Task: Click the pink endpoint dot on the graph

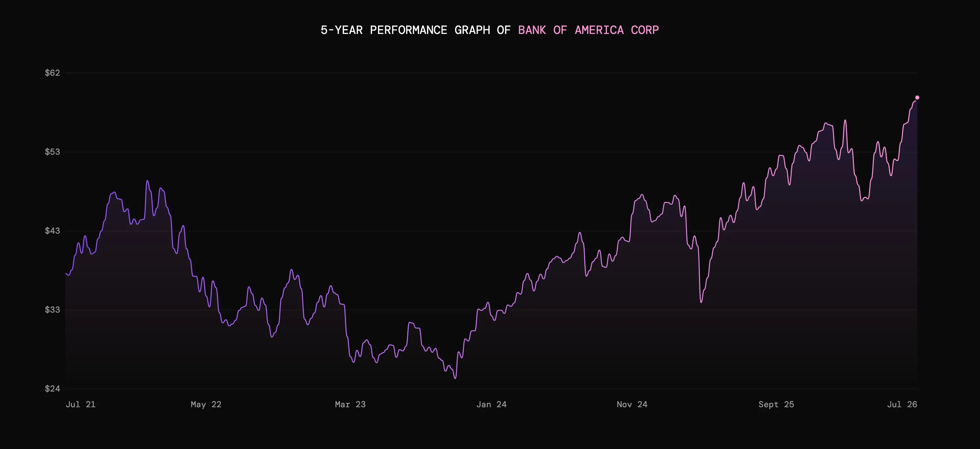Action: 917,98
